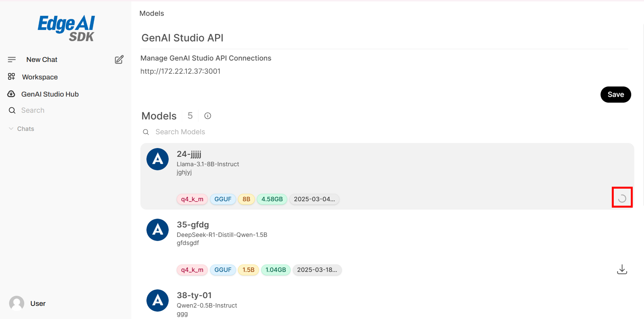
Task: Click the loading spinner for 24-jjjjj
Action: click(x=622, y=198)
